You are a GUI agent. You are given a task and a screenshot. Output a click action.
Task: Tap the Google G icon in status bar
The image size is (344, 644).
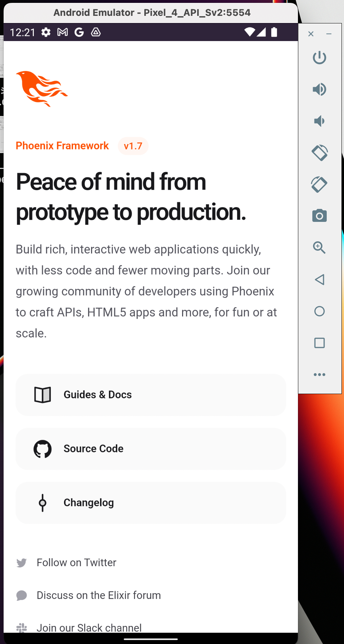point(79,32)
